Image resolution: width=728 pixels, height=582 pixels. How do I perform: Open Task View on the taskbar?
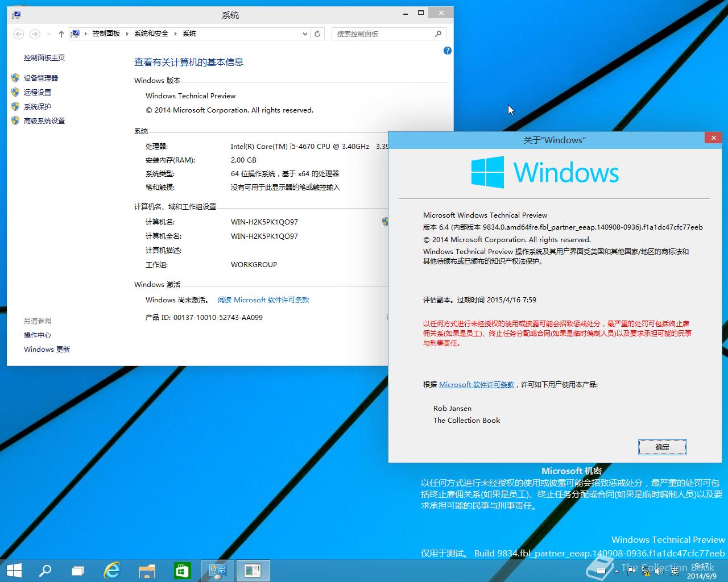pos(78,570)
